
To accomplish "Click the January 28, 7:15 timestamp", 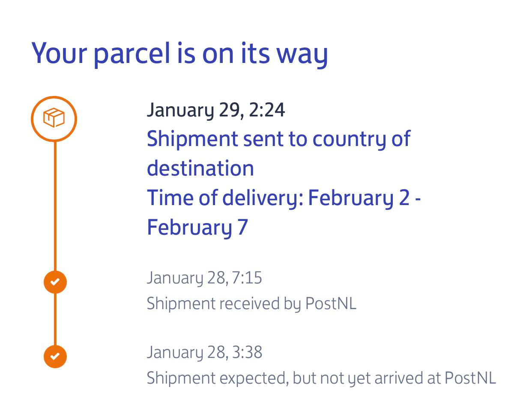I will [x=204, y=278].
